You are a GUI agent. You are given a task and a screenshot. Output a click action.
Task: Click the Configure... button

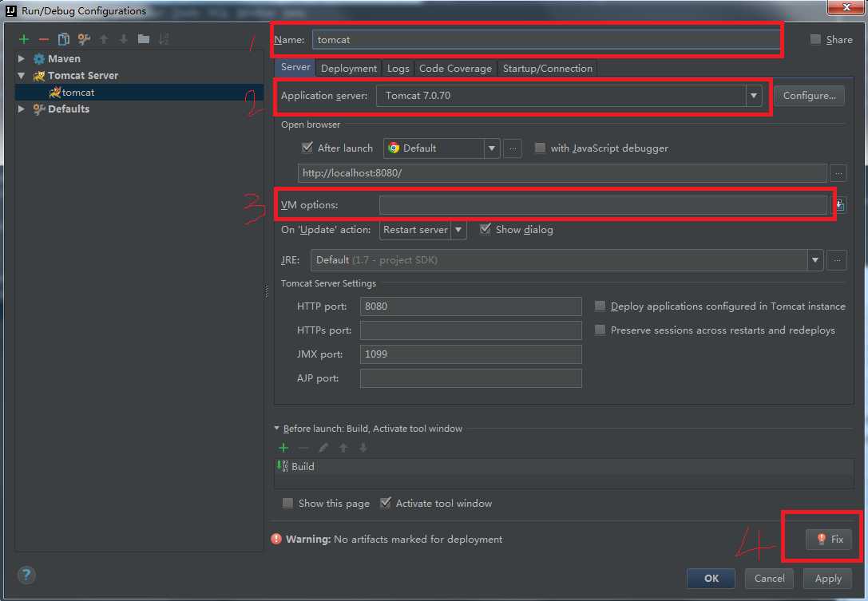tap(810, 96)
